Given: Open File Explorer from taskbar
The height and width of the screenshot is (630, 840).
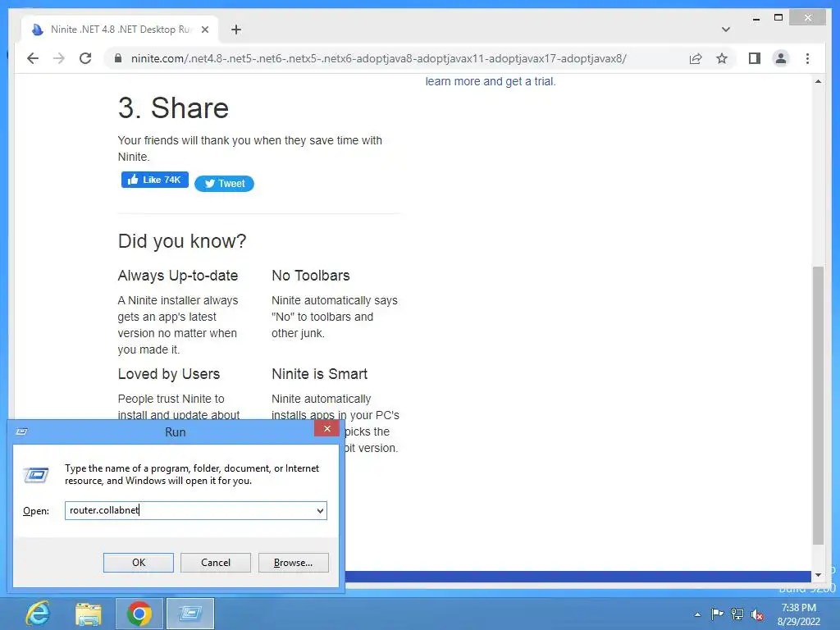Looking at the screenshot, I should coord(89,614).
